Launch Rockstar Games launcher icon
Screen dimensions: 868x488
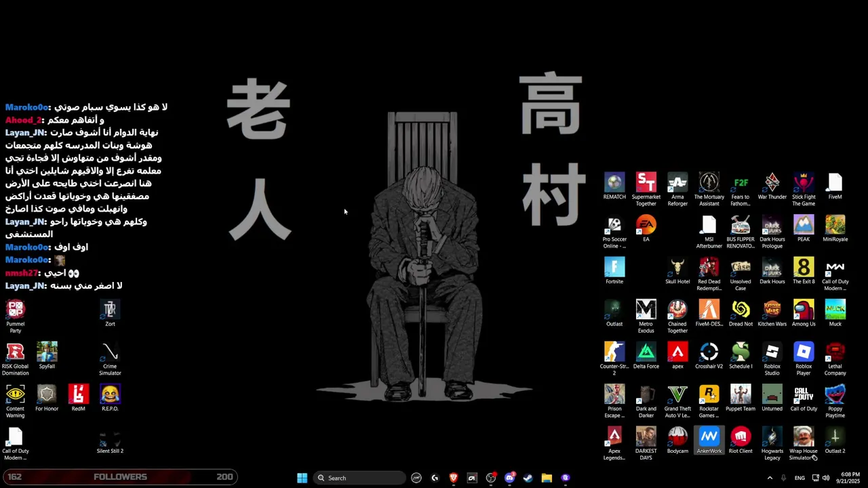pos(709,401)
